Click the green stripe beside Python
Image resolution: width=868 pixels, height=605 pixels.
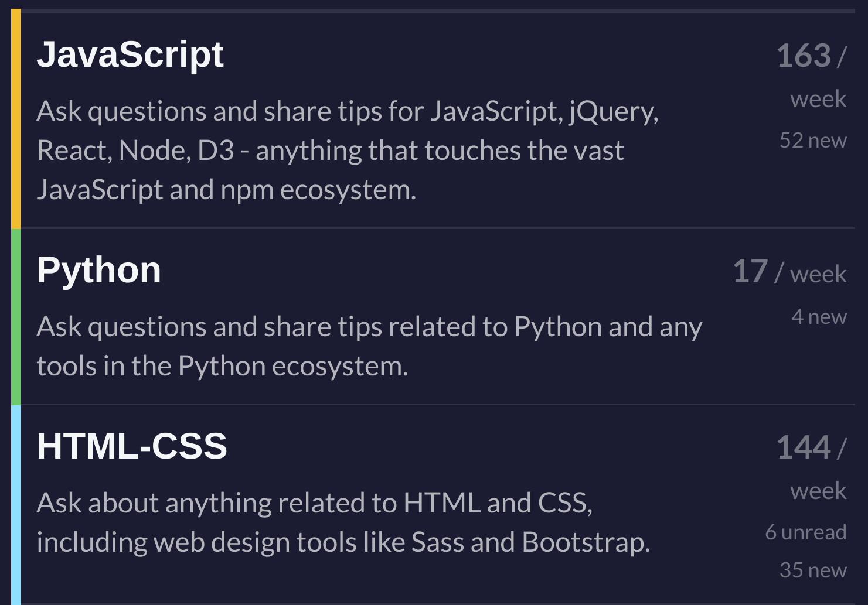[16, 317]
